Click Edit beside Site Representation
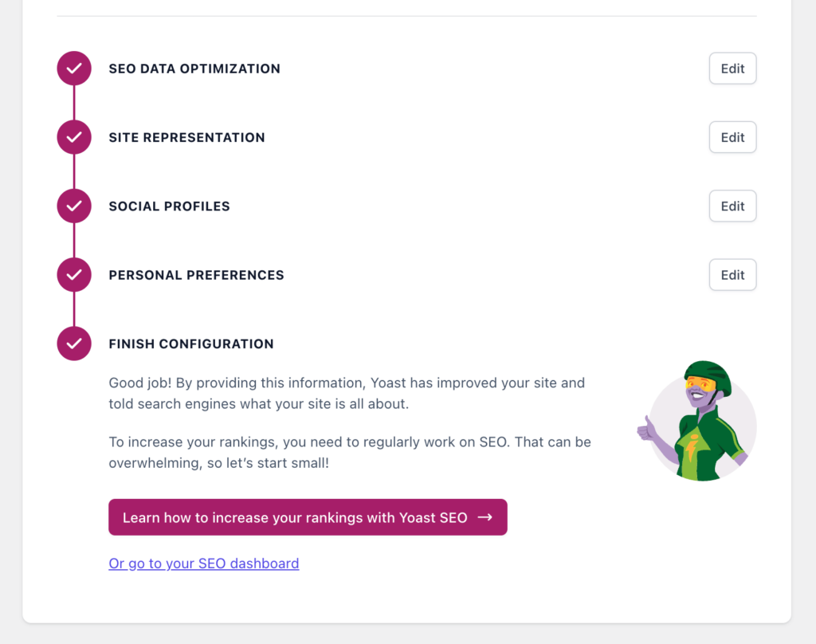 [x=732, y=136]
